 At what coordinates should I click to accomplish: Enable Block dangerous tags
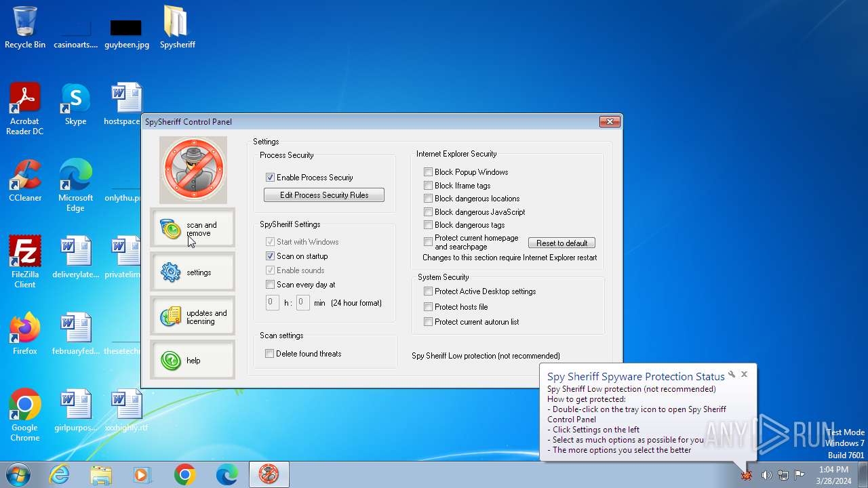[428, 225]
